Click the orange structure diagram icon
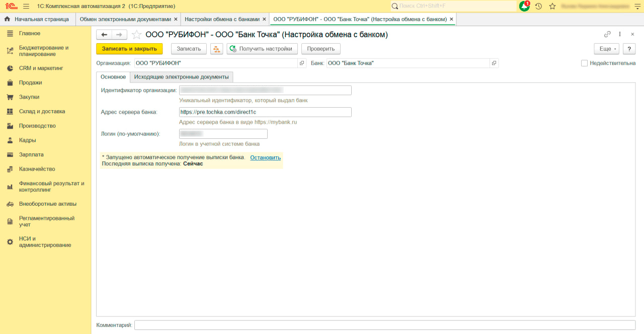Image resolution: width=644 pixels, height=334 pixels. point(216,49)
